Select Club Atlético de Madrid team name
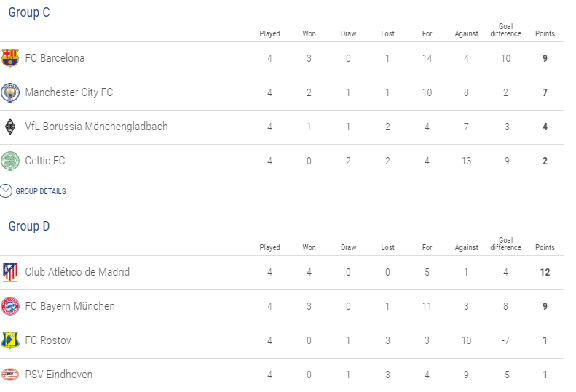The image size is (576, 392). (77, 271)
